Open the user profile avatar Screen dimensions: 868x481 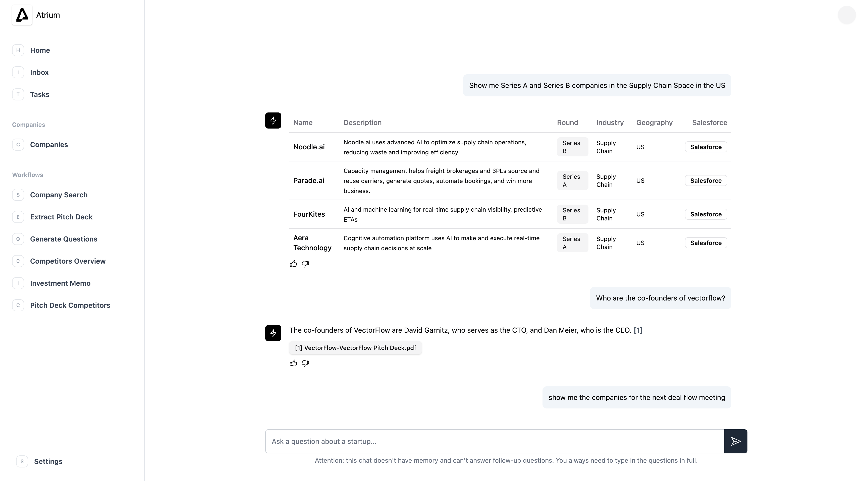coord(846,15)
